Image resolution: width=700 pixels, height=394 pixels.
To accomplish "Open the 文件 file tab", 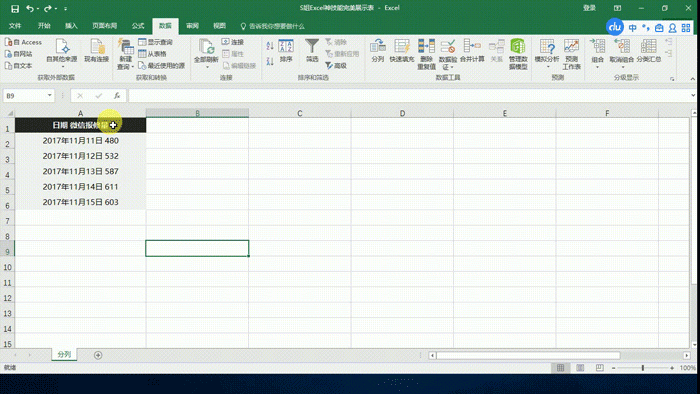I will 15,26.
